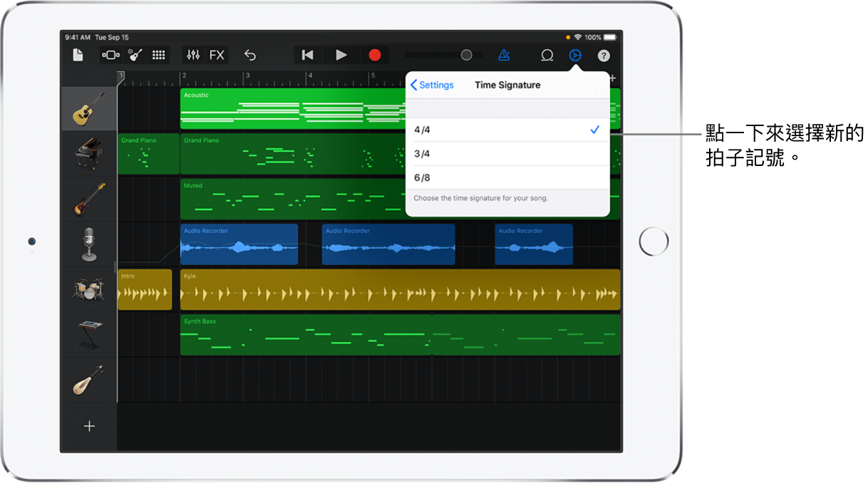Choose the 3/4 time signature
868x483 pixels.
tap(507, 154)
